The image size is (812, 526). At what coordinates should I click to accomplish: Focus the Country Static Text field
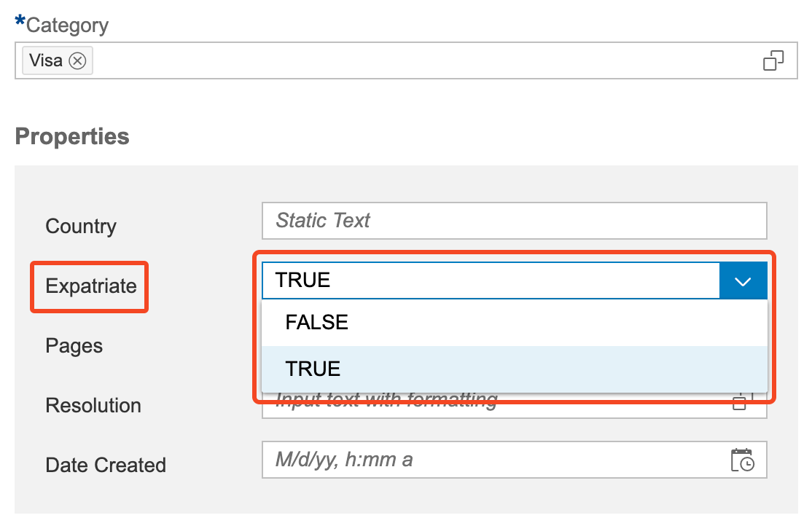(514, 221)
